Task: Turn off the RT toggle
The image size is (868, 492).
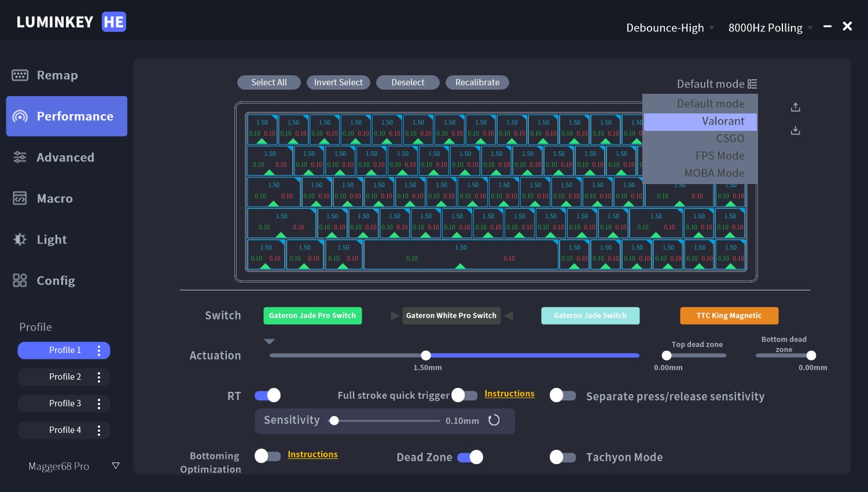Action: tap(267, 395)
